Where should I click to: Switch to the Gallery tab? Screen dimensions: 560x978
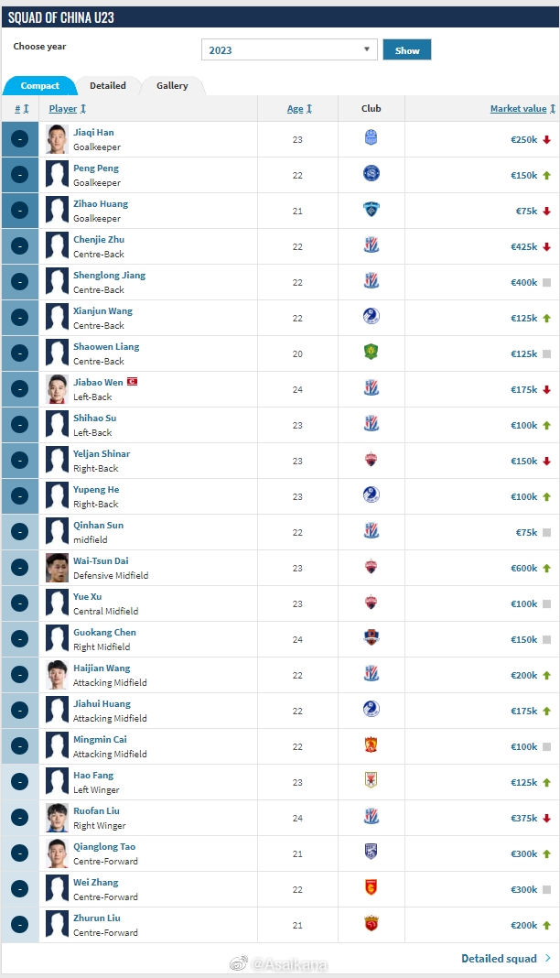pos(172,85)
